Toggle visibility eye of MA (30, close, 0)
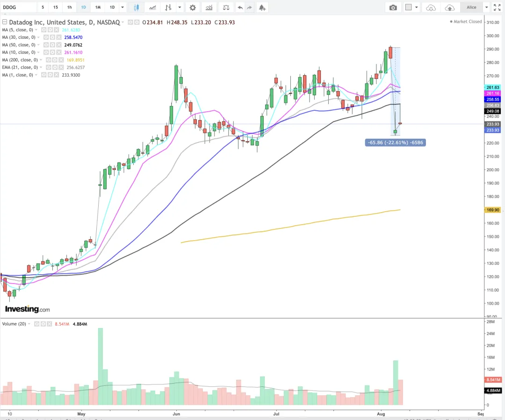505x420 pixels. (46, 37)
